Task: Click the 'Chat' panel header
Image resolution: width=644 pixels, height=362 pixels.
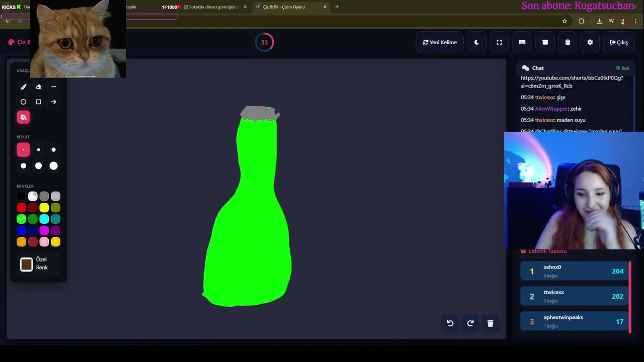Action: (533, 68)
